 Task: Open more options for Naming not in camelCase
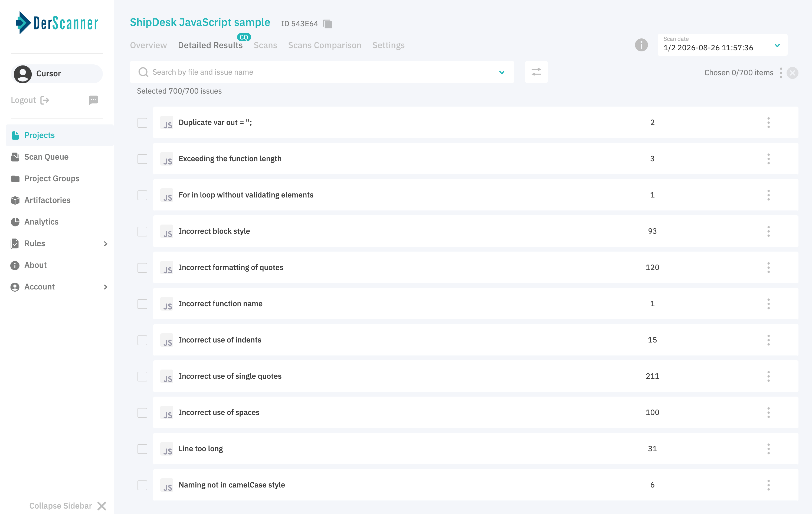(x=768, y=485)
